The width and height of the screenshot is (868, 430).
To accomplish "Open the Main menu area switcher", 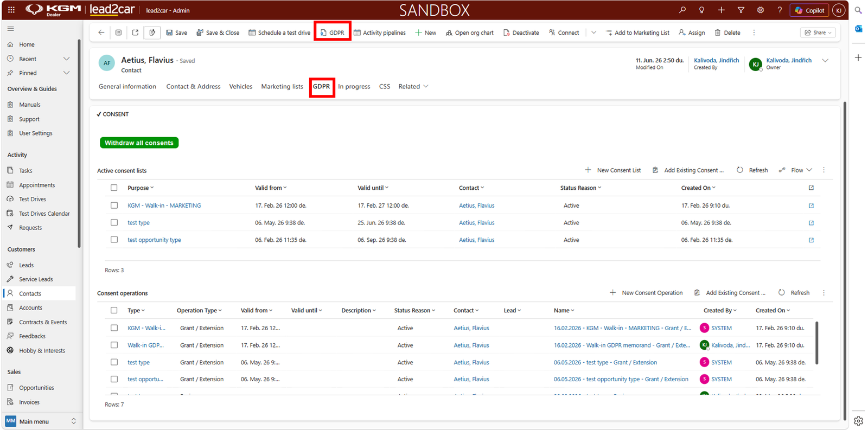I will coord(41,421).
